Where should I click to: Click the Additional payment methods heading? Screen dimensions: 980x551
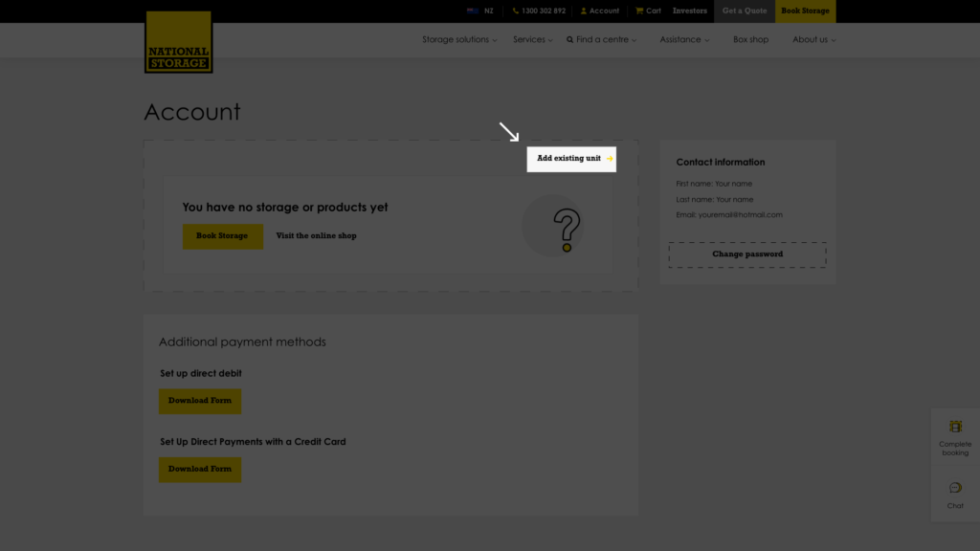(x=242, y=342)
